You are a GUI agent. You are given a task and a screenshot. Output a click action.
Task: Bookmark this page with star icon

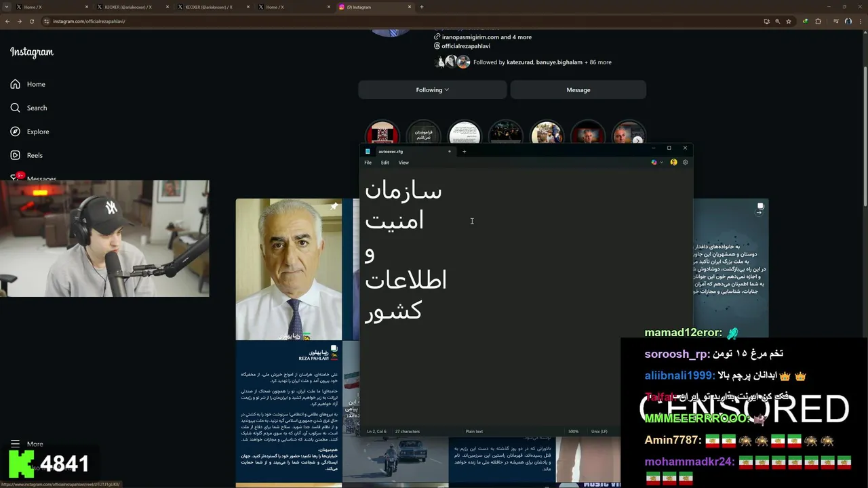(789, 21)
